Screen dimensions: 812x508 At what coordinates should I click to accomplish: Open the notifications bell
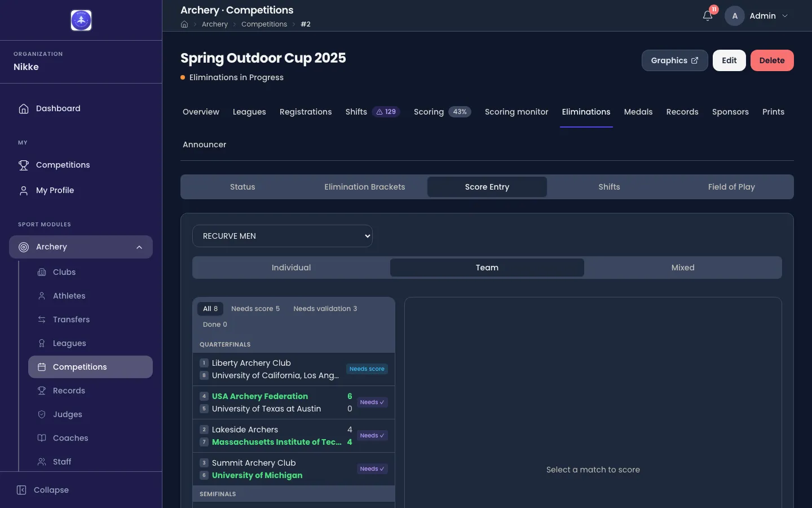708,16
